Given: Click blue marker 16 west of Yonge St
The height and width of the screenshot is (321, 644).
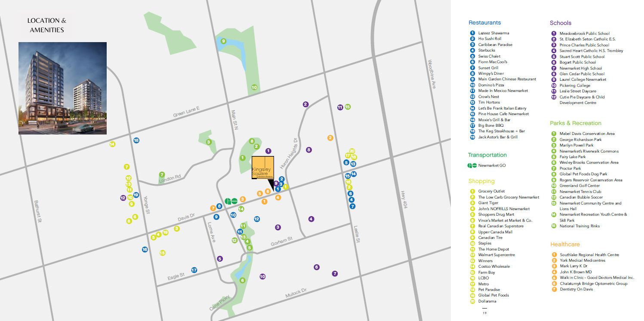Looking at the screenshot, I should point(145,250).
